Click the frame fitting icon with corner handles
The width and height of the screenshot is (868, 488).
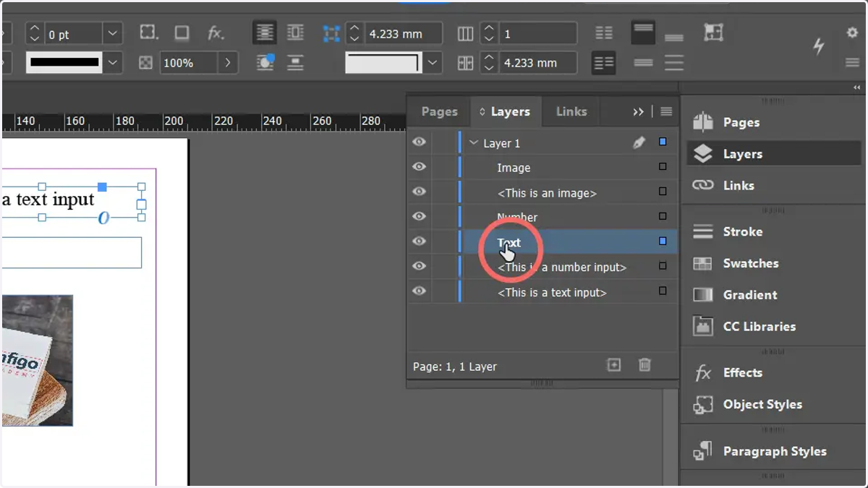tap(714, 33)
